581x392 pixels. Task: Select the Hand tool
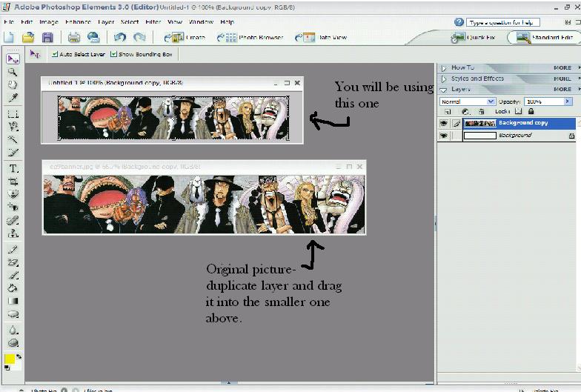[x=13, y=84]
